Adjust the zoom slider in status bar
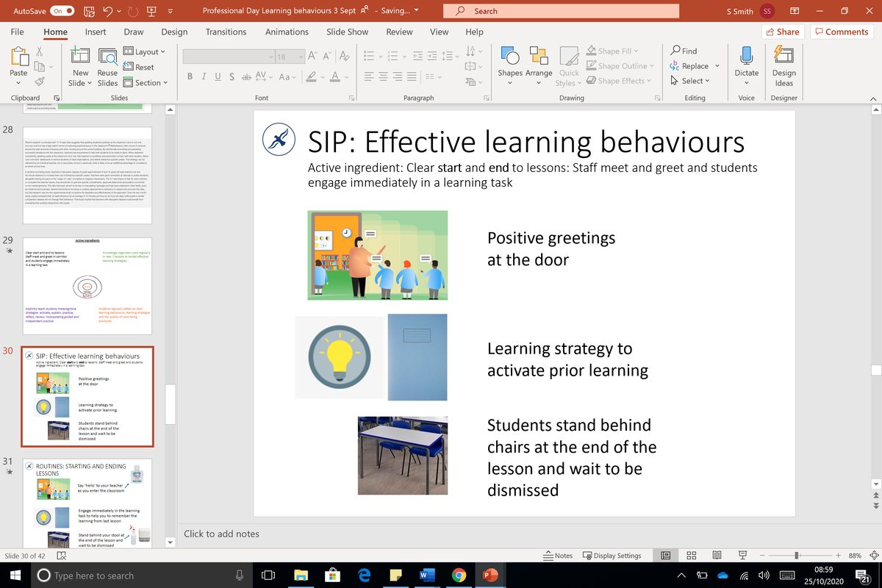 pos(797,556)
